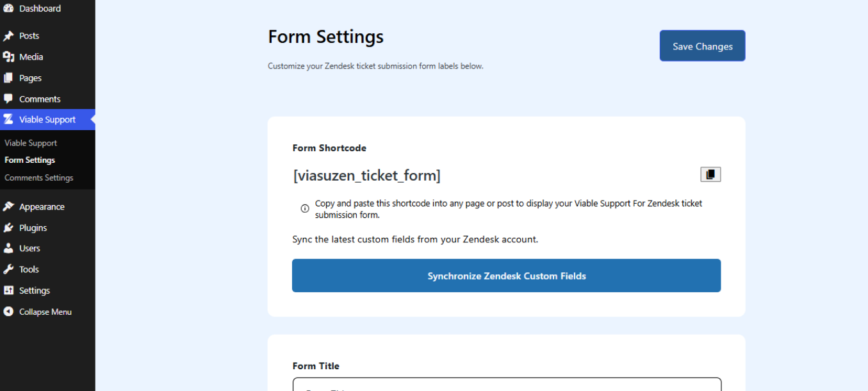Click the Viable Support Zendesk icon
Viewport: 868px width, 391px height.
click(x=8, y=120)
